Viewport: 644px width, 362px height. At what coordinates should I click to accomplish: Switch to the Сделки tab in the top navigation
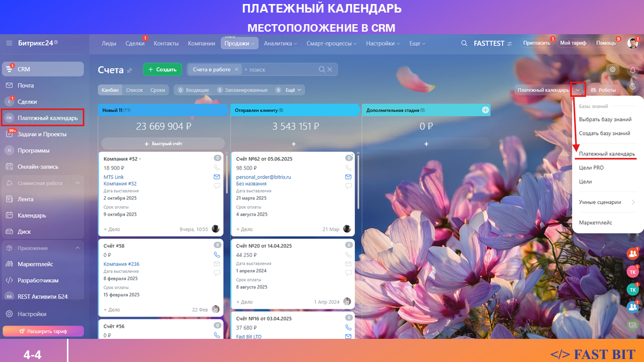point(135,43)
